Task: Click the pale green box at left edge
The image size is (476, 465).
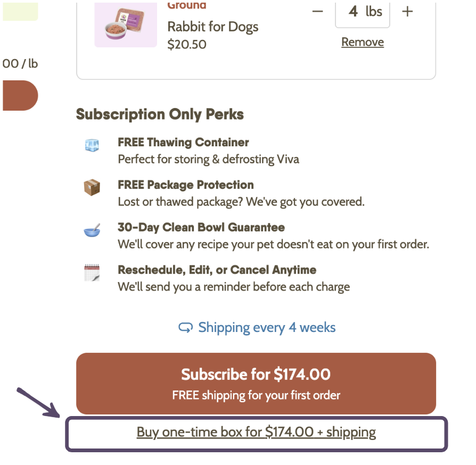Action: point(20,11)
